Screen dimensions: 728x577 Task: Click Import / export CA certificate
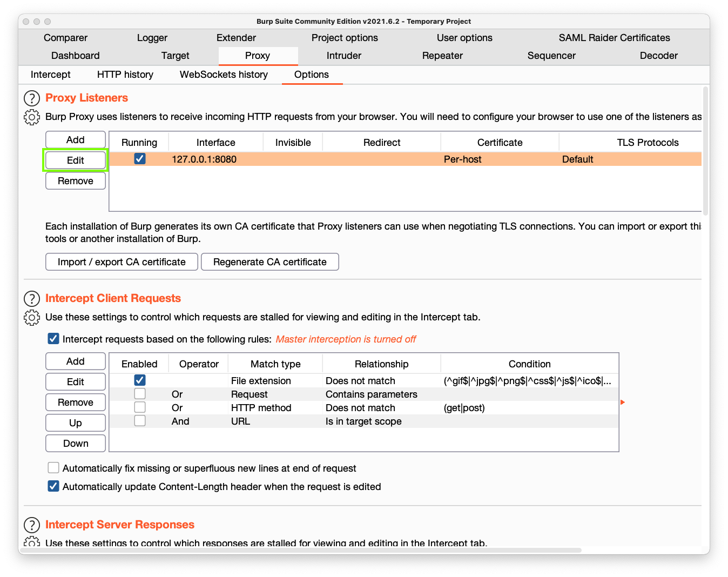point(122,262)
